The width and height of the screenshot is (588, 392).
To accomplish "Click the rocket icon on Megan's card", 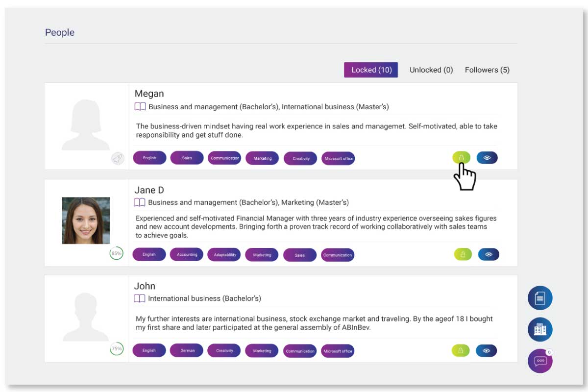I will coord(118,158).
